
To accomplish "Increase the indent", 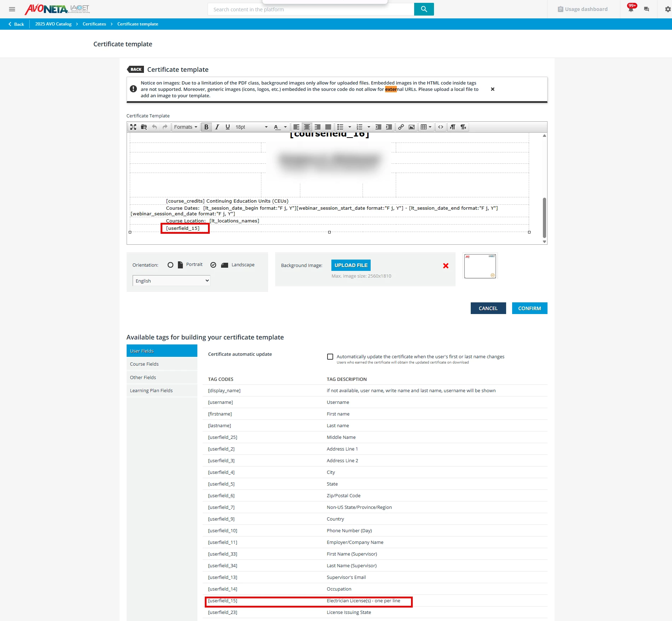I will (389, 127).
